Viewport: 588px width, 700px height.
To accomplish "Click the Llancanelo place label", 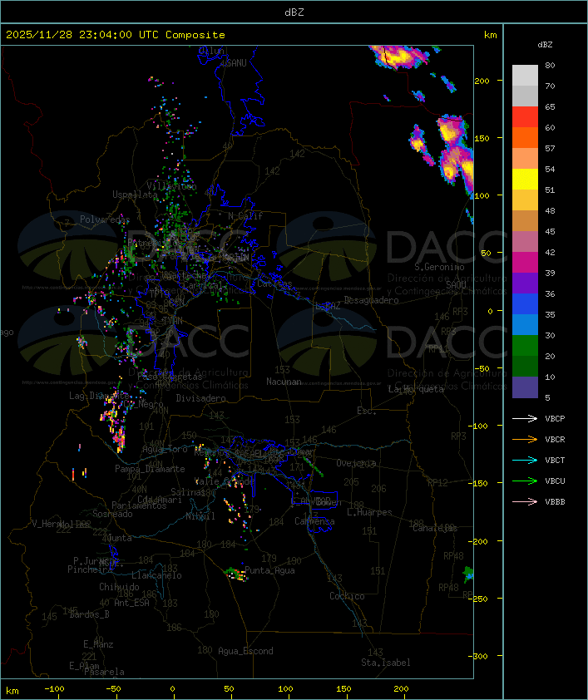I will [x=156, y=575].
